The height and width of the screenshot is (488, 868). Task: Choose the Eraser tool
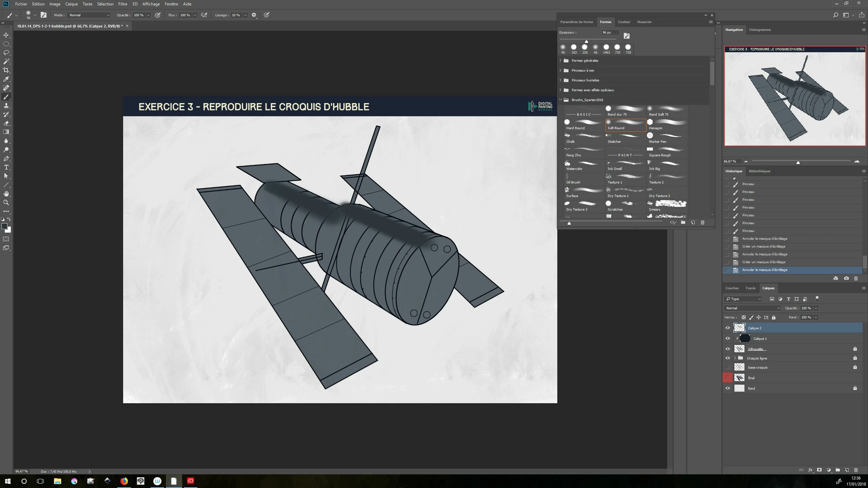coord(6,123)
